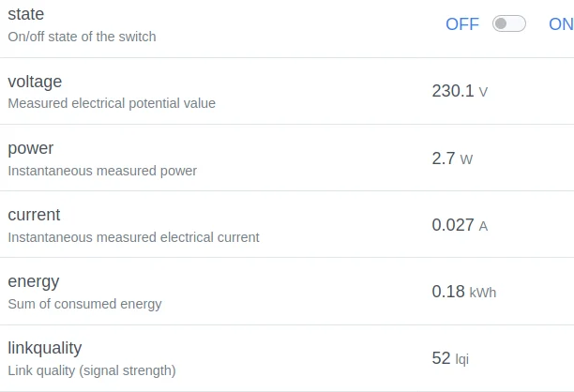Select the 'voltage' row title
Screen dimensions: 574x392
[35, 82]
